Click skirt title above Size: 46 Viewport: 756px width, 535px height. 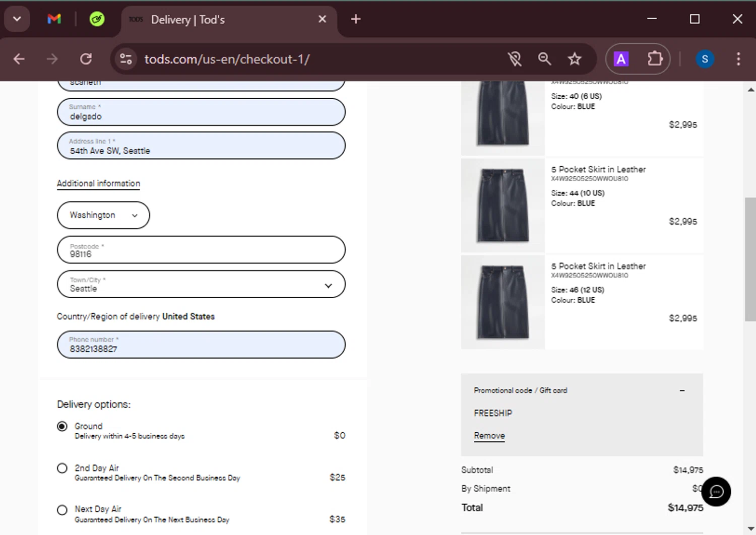pos(598,266)
